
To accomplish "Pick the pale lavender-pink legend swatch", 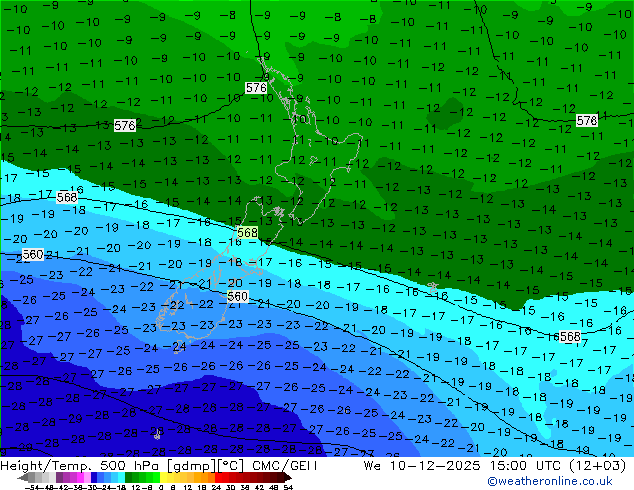I will pyautogui.click(x=87, y=478).
